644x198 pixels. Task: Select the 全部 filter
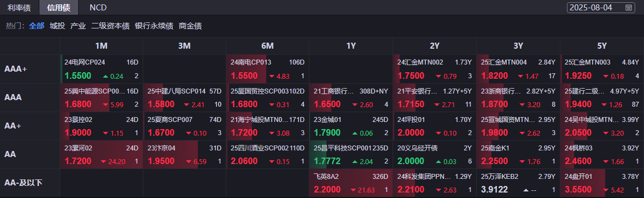click(x=37, y=26)
